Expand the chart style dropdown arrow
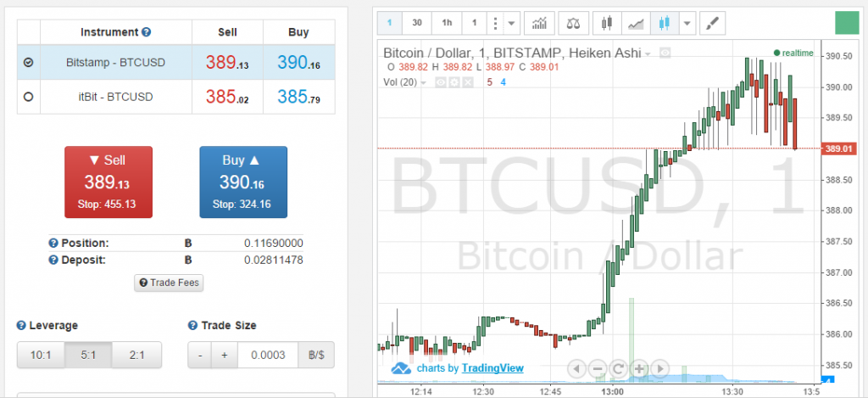The height and width of the screenshot is (398, 868). click(687, 22)
